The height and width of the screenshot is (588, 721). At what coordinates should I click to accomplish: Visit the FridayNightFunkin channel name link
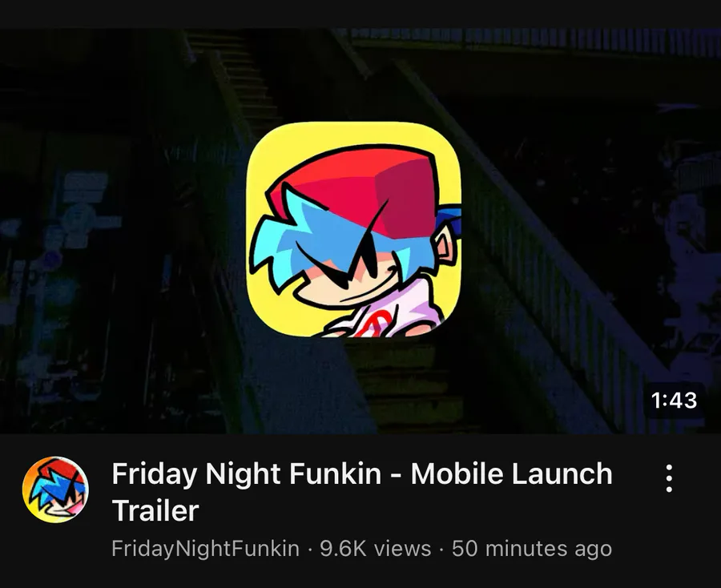(205, 549)
